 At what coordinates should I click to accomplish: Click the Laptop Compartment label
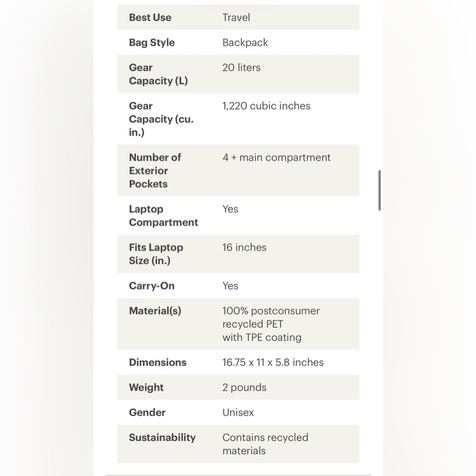163,216
